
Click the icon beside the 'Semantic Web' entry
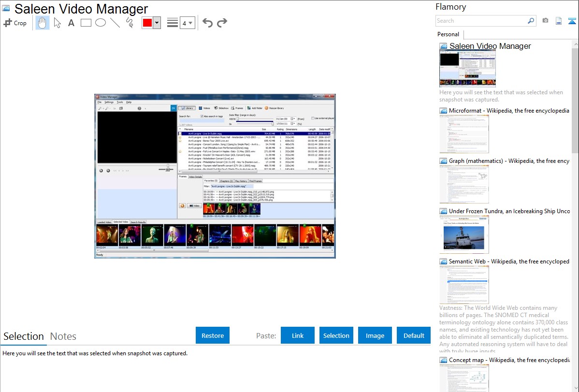point(443,261)
